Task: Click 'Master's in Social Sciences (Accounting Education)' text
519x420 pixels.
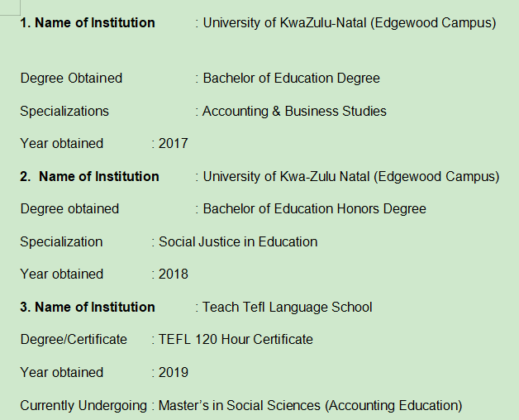Action: pyautogui.click(x=310, y=406)
